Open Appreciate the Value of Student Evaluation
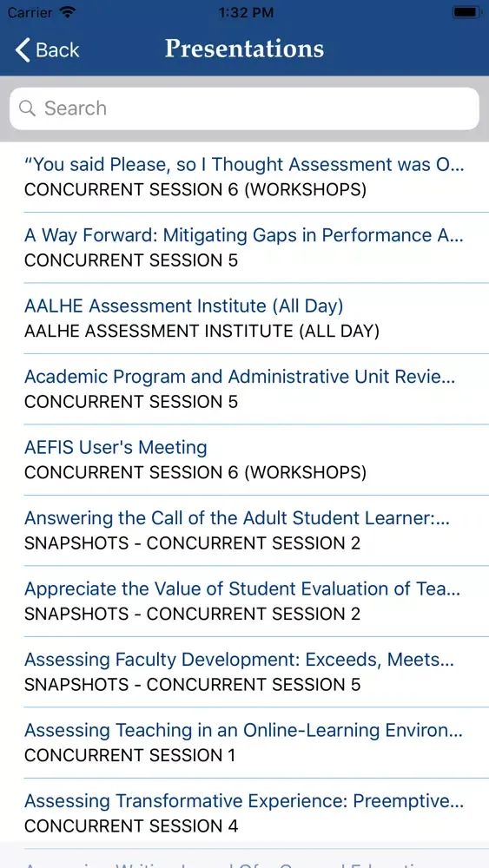Screen dimensions: 489x868 (244, 602)
